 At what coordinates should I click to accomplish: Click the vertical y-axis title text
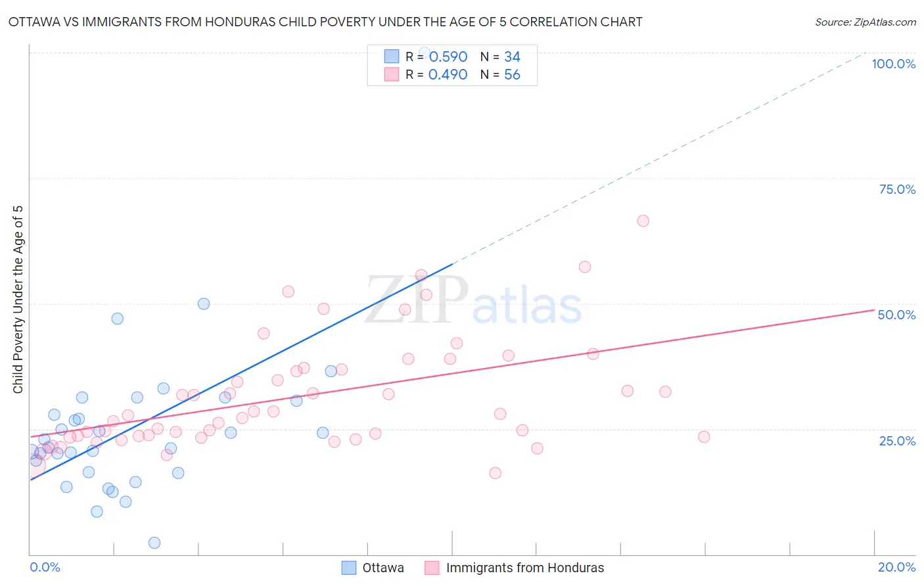pos(18,300)
